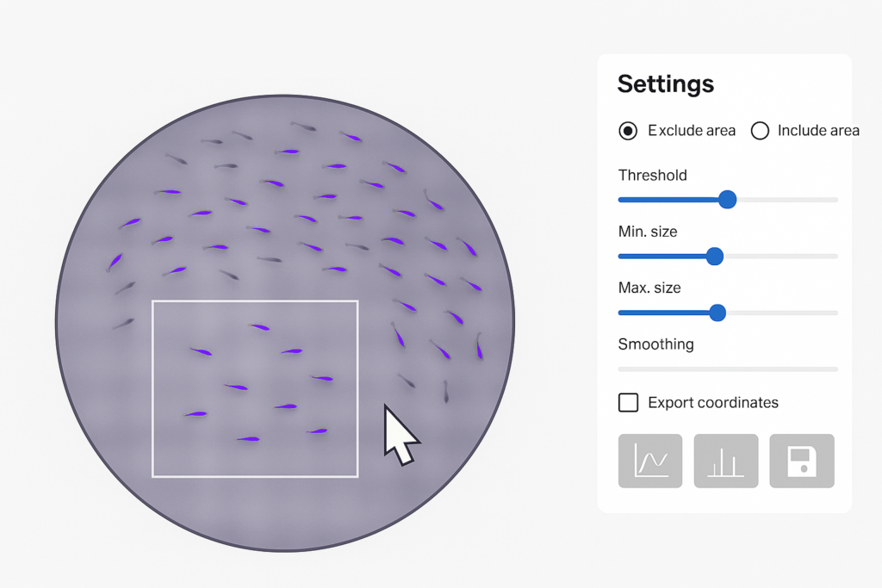The width and height of the screenshot is (882, 588).
Task: Click the middle of the Smoothing slider track
Action: (728, 368)
